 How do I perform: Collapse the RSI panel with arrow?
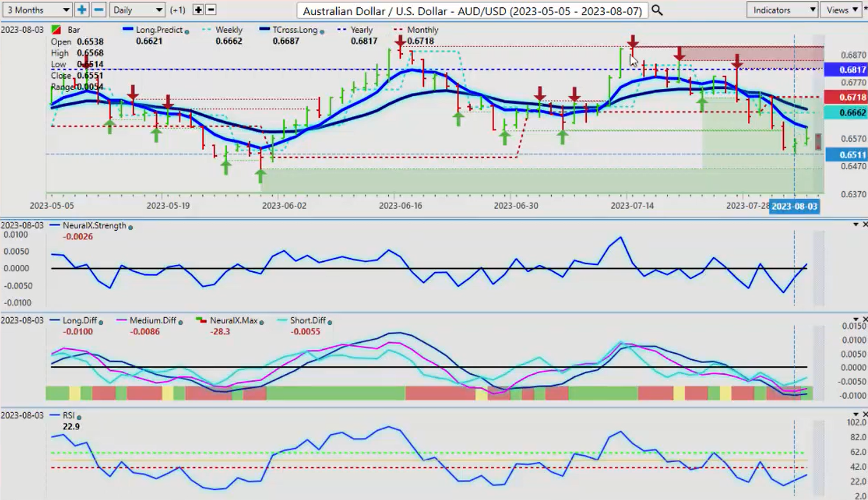pos(856,415)
